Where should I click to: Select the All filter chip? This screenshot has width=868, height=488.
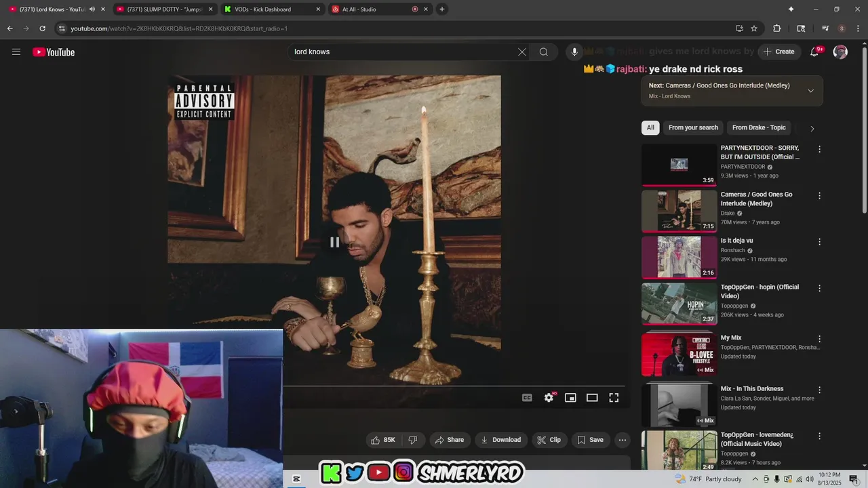pyautogui.click(x=650, y=127)
